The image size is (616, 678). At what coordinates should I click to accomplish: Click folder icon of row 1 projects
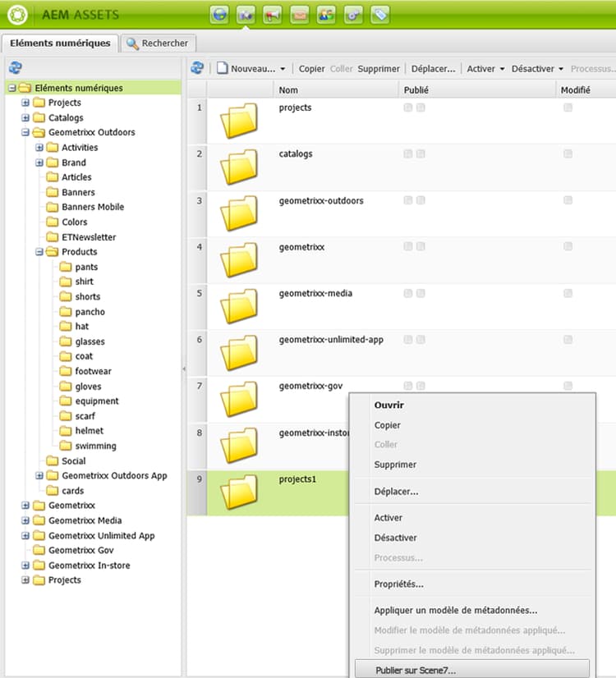click(239, 121)
